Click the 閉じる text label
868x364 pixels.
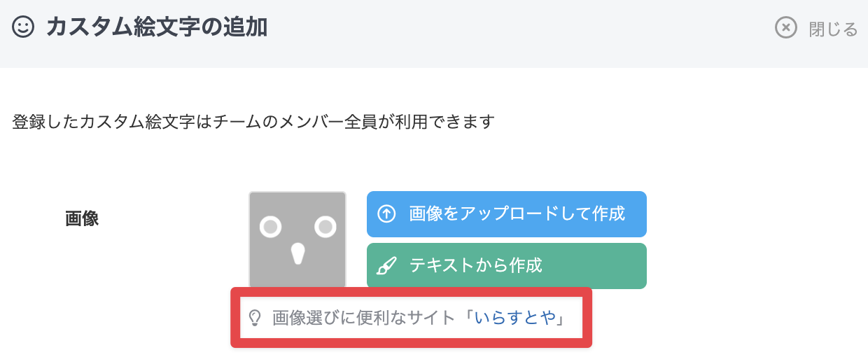click(x=833, y=29)
